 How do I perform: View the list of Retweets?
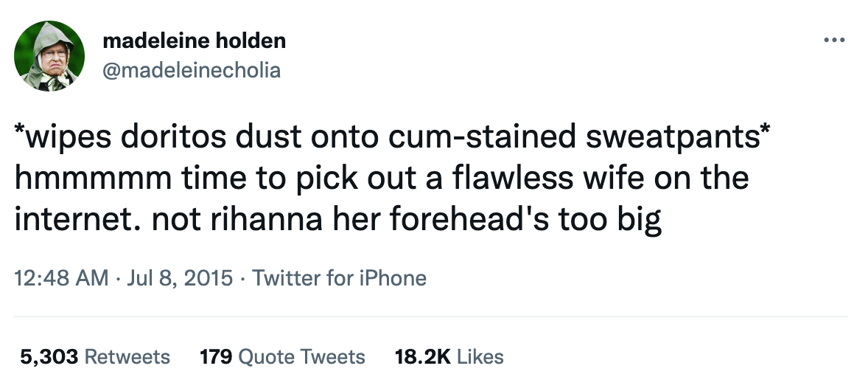click(x=127, y=357)
